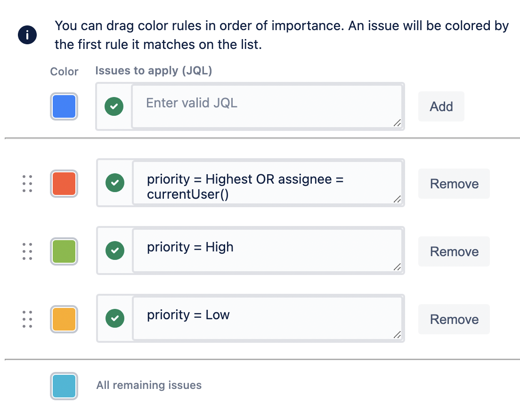Open the orange color swatch for Low priority
This screenshot has height=420, width=520.
pos(64,319)
